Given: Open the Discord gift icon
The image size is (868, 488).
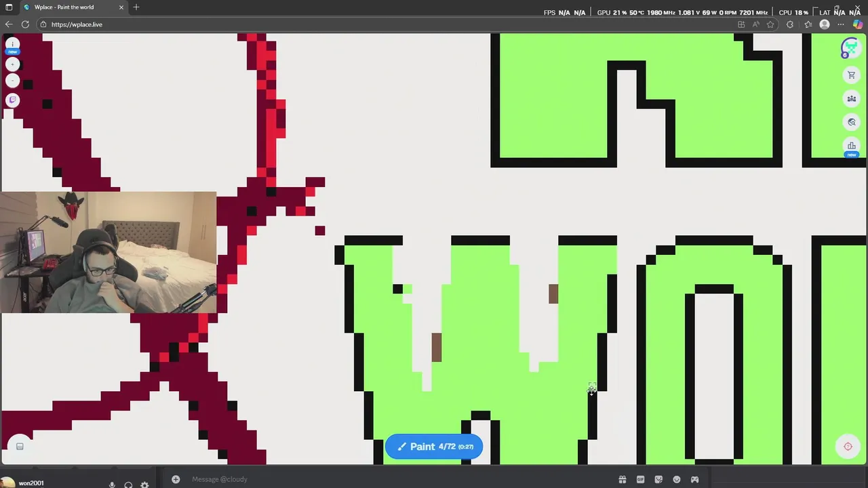Looking at the screenshot, I should 623,479.
